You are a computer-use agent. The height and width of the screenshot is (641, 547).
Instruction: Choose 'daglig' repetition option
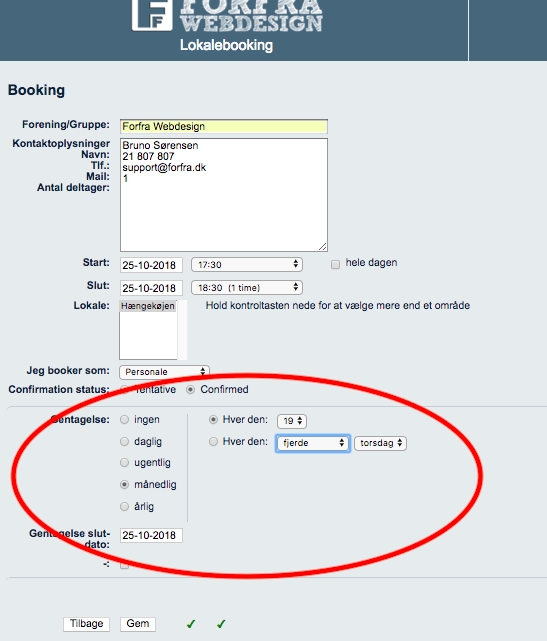[x=124, y=442]
